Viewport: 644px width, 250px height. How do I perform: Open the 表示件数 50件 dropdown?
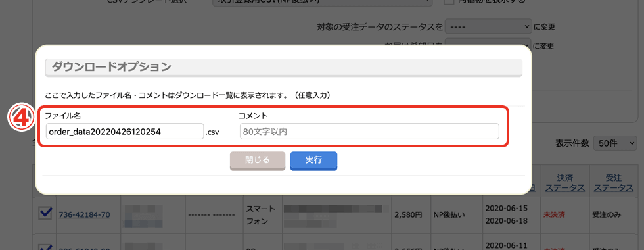615,143
